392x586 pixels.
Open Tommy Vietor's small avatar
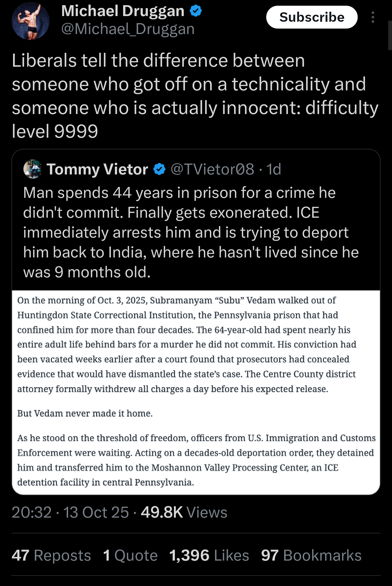[x=33, y=169]
